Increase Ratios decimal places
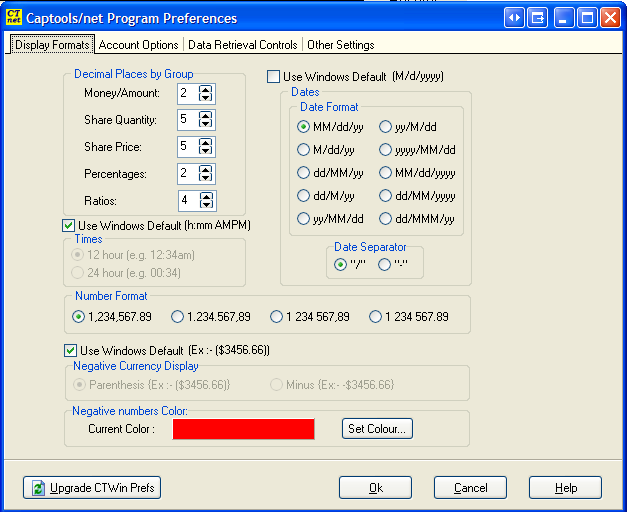 click(206, 196)
